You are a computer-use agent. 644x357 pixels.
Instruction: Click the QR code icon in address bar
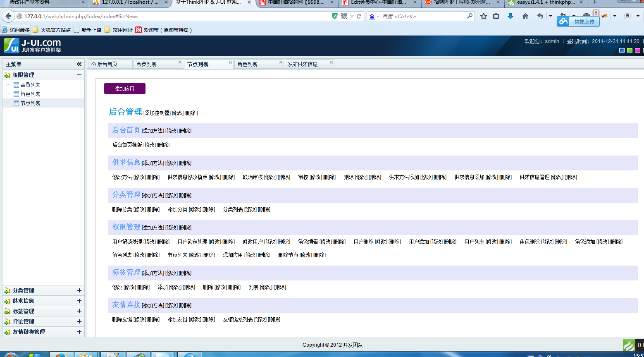click(344, 16)
